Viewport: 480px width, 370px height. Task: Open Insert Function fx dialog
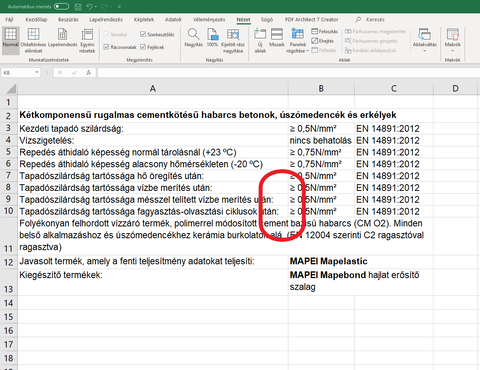coord(88,72)
